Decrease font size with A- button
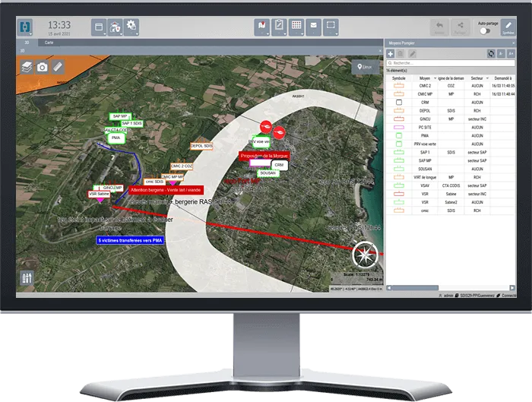 (x=501, y=54)
